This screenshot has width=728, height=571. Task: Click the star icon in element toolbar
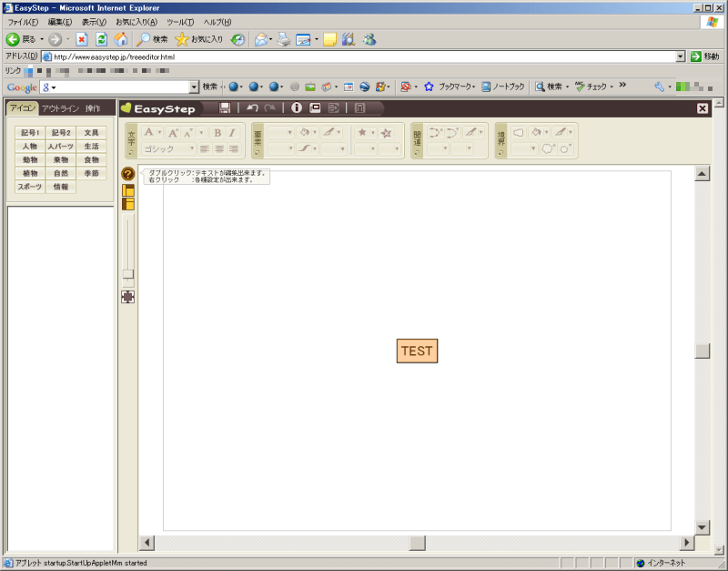[362, 133]
